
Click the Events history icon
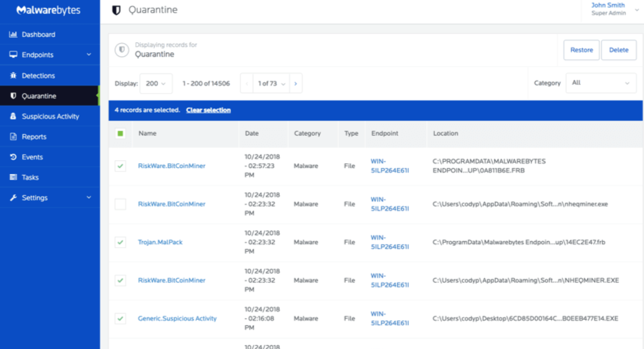click(x=13, y=157)
